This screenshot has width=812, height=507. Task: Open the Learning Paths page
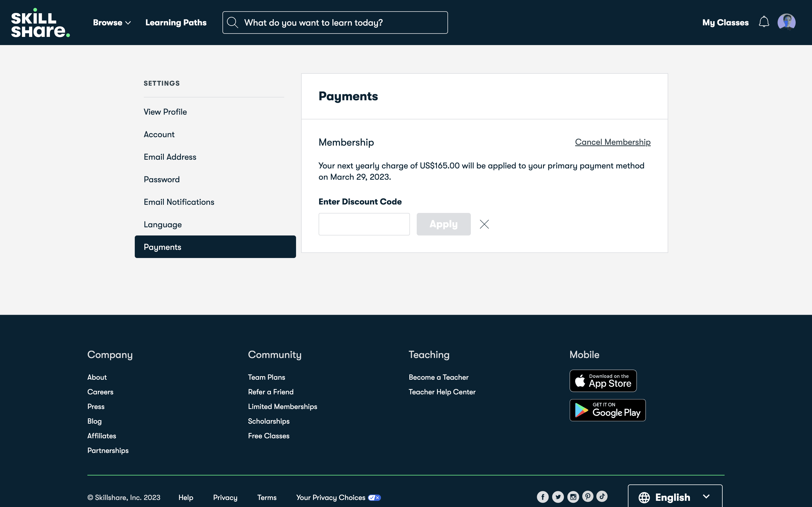coord(176,23)
